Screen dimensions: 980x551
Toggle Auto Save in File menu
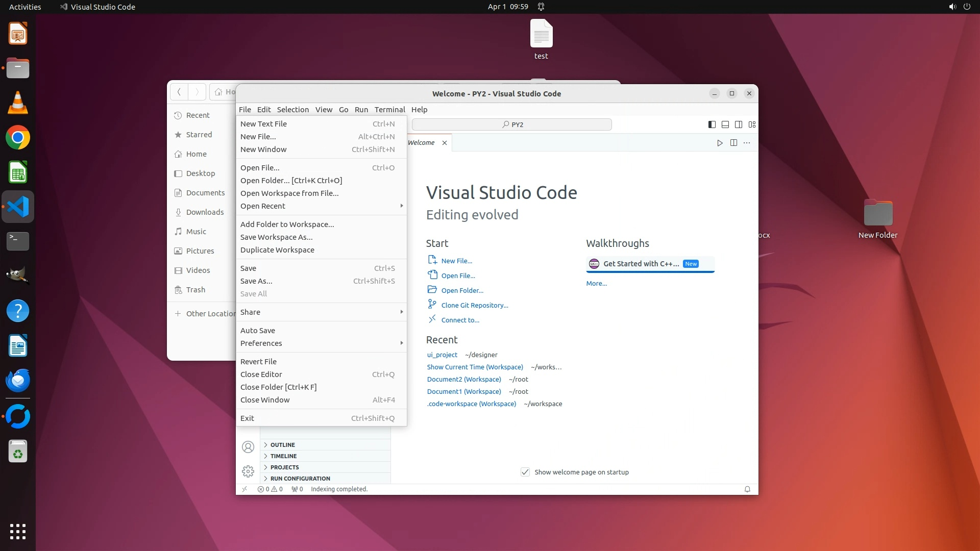(258, 331)
